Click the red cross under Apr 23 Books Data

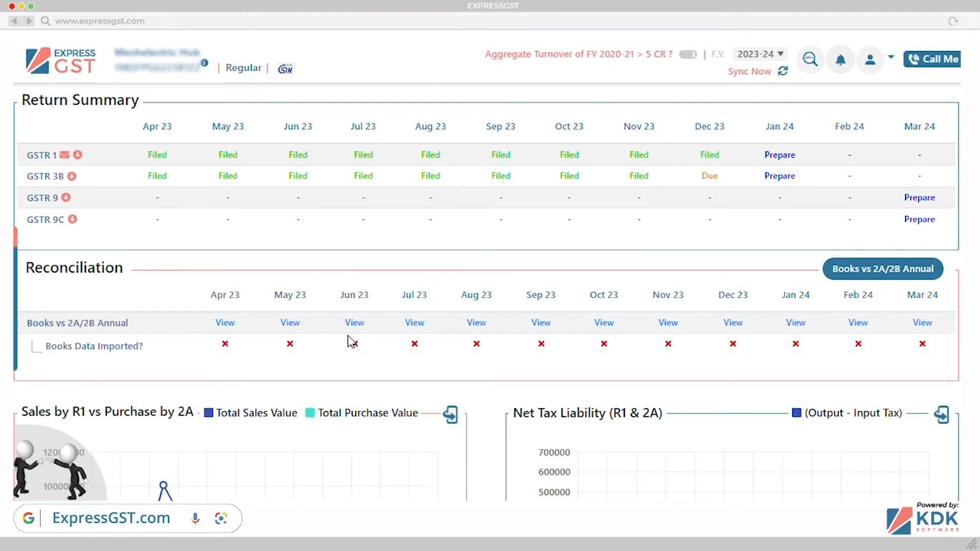pos(225,344)
